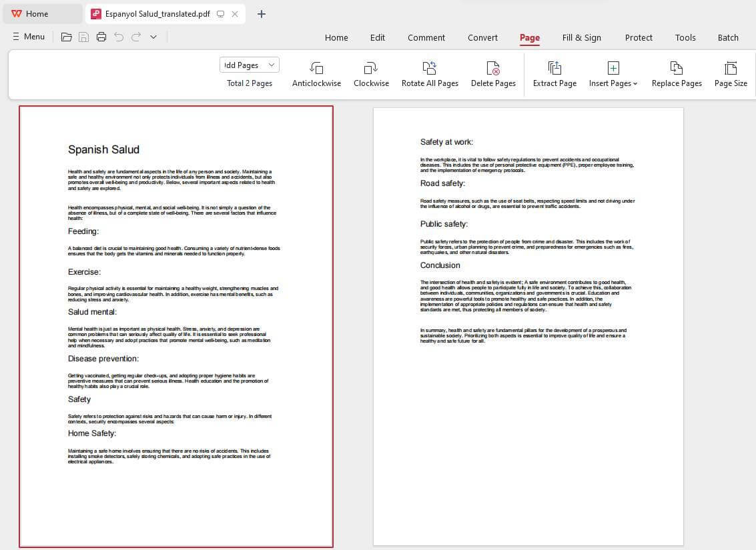Print the PDF document
The image size is (756, 550).
(101, 37)
